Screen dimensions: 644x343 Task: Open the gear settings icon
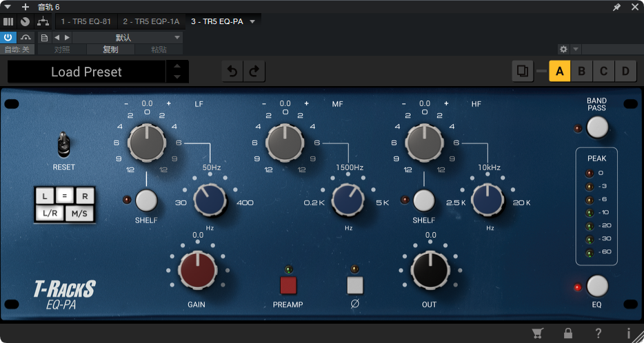click(563, 49)
